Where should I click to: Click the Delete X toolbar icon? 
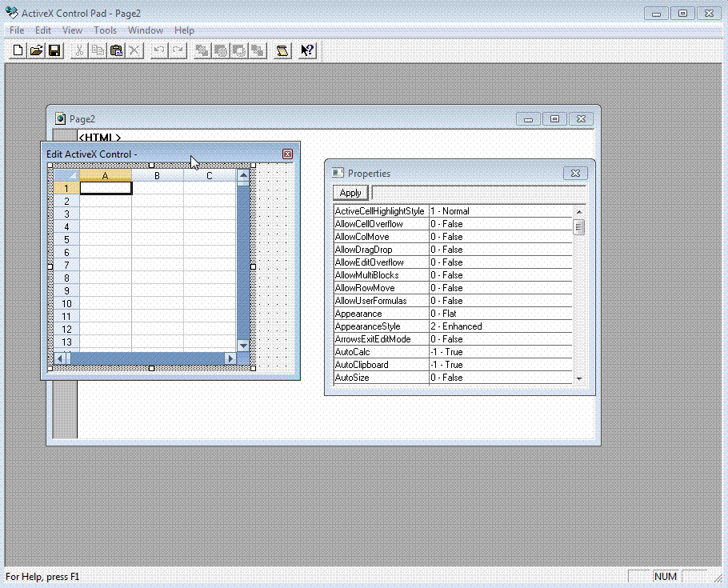click(134, 50)
